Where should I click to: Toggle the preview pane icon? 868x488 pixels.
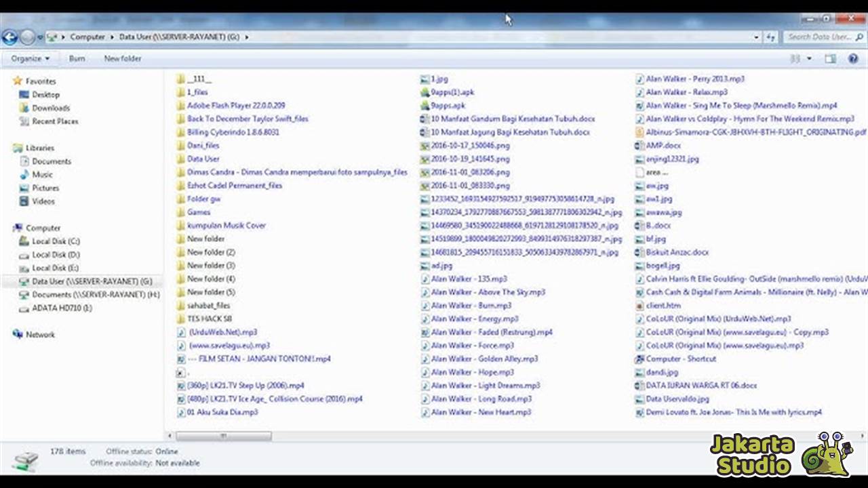(830, 59)
